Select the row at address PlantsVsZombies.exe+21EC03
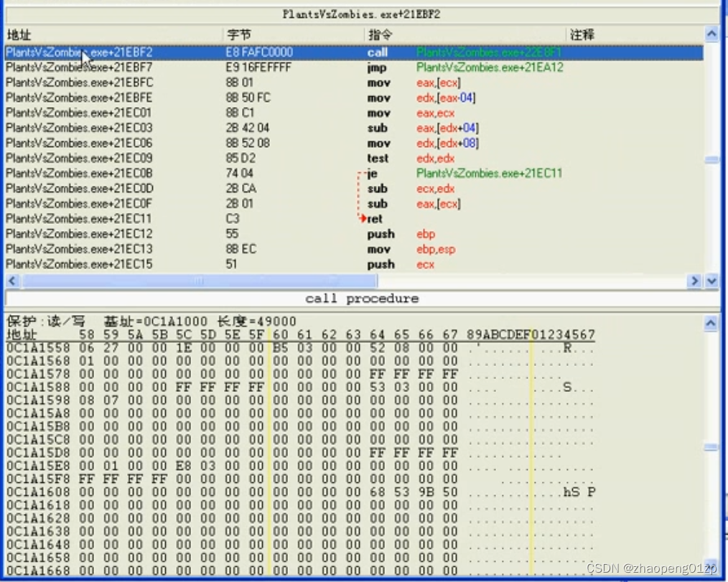 tap(354, 128)
